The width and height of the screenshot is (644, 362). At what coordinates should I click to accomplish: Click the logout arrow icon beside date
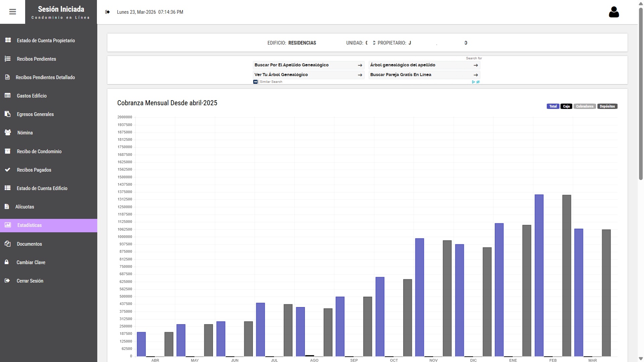107,12
